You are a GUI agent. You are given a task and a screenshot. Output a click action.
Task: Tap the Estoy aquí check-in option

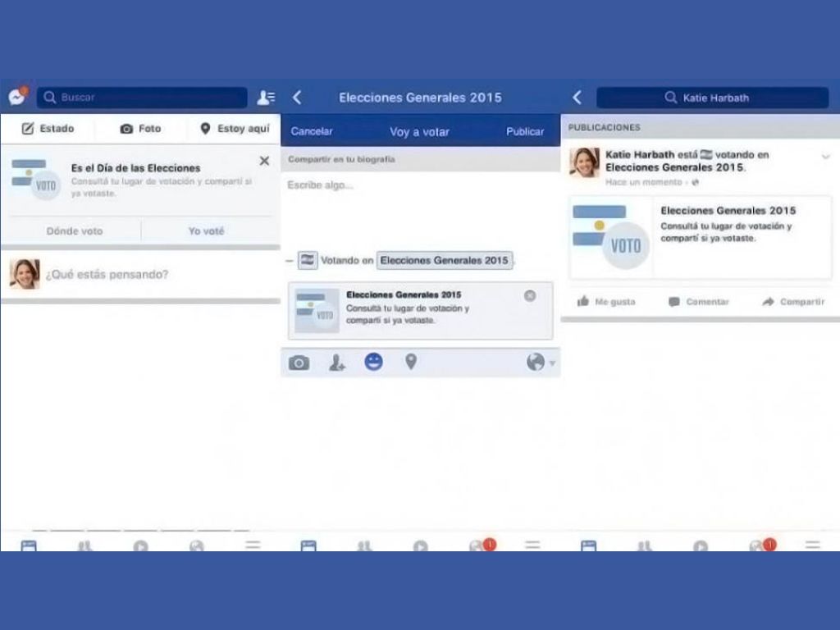point(235,129)
